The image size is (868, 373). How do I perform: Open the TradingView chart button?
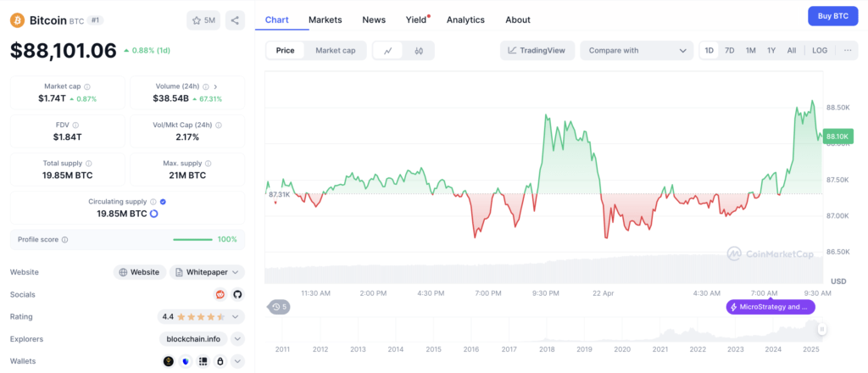pyautogui.click(x=537, y=50)
